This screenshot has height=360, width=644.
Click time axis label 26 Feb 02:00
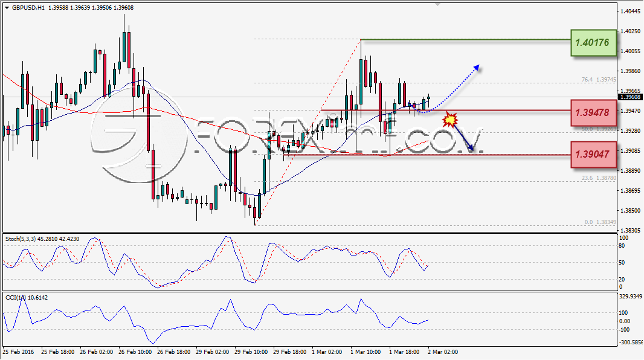click(x=97, y=352)
